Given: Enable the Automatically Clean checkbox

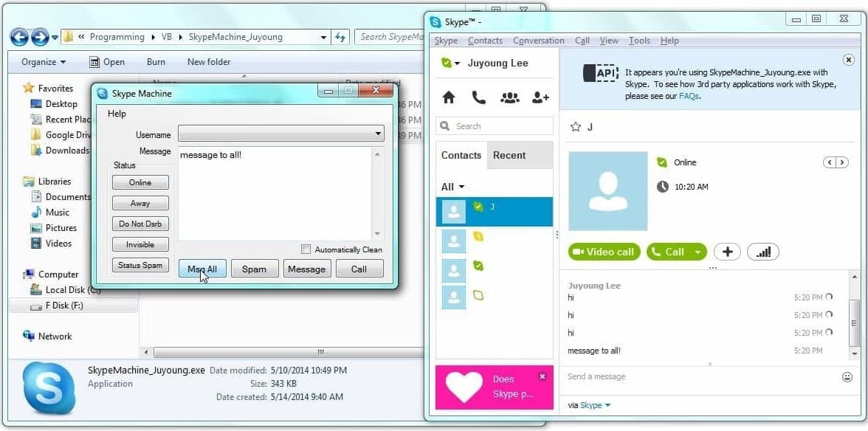Looking at the screenshot, I should (306, 249).
